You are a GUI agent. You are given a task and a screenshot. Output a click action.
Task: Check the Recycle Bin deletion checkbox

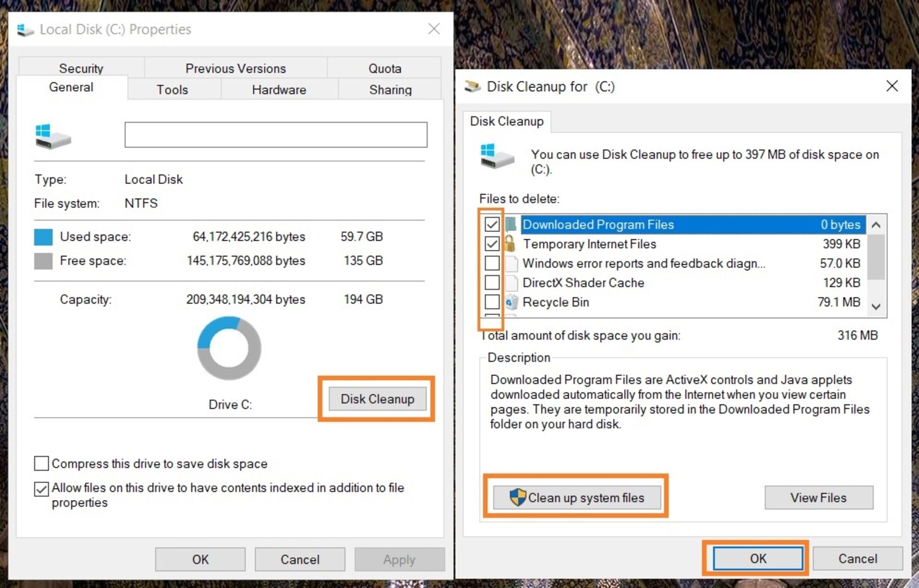(x=492, y=302)
